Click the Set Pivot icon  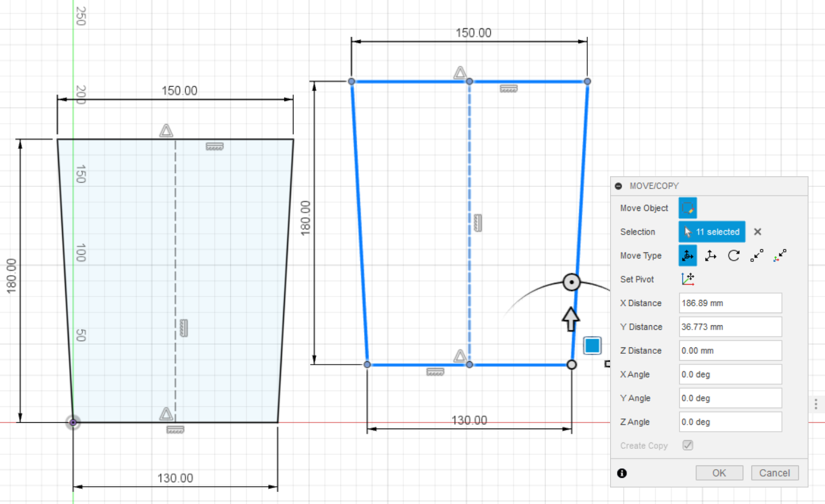click(x=687, y=279)
